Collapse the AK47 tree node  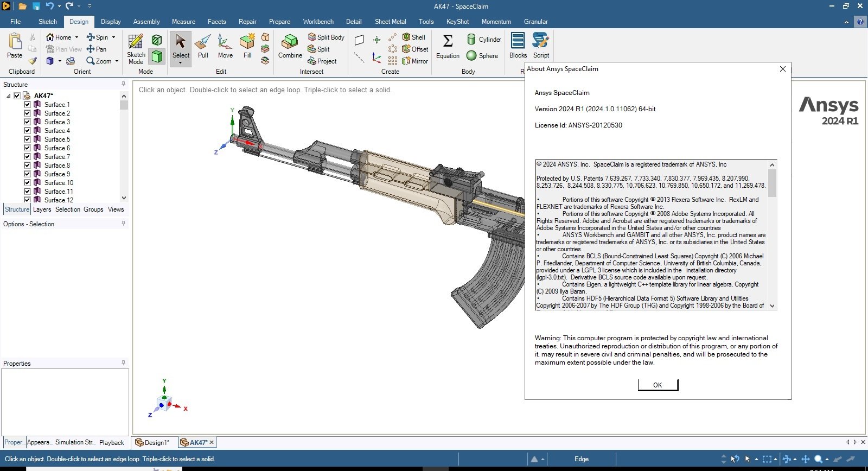tap(8, 96)
